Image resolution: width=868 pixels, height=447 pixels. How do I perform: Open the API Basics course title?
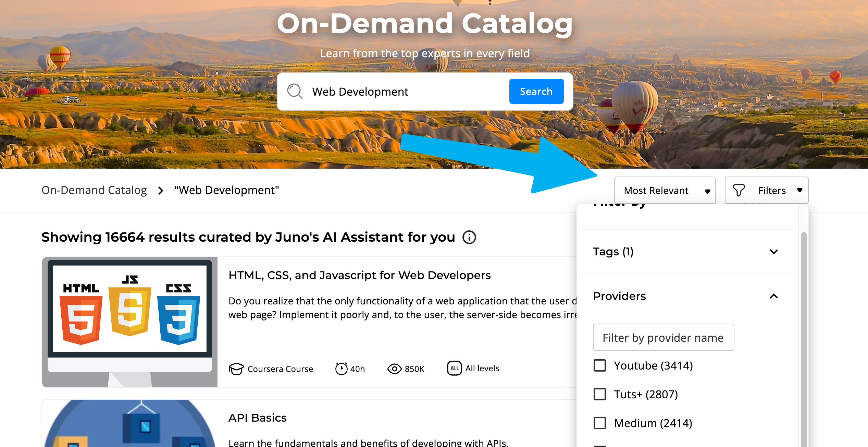(258, 418)
